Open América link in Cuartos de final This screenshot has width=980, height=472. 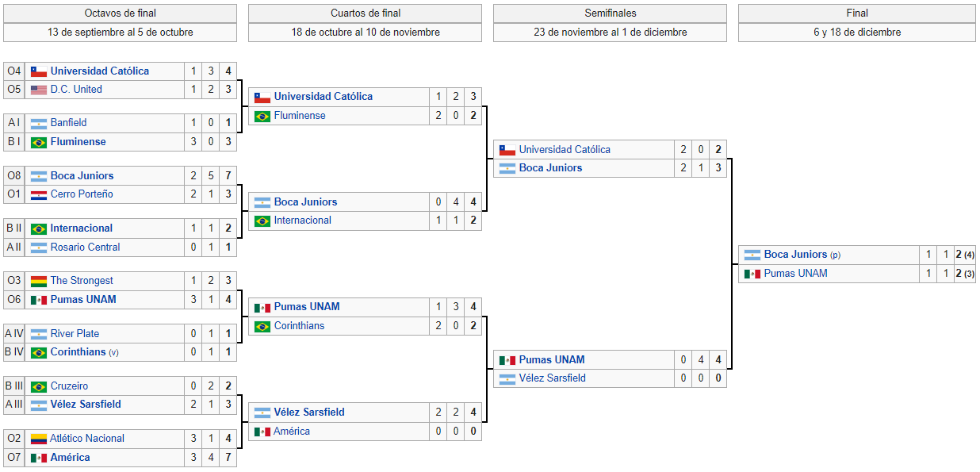[292, 431]
